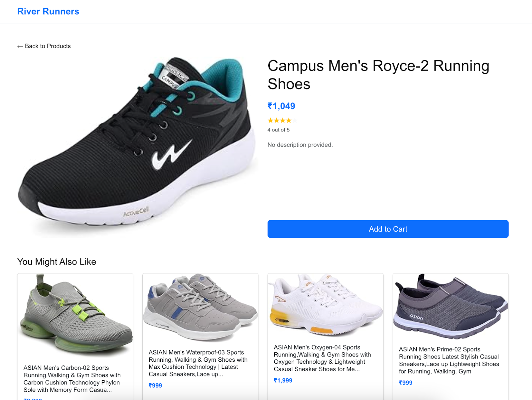Go back via Back to Products link
532x400 pixels.
point(44,46)
